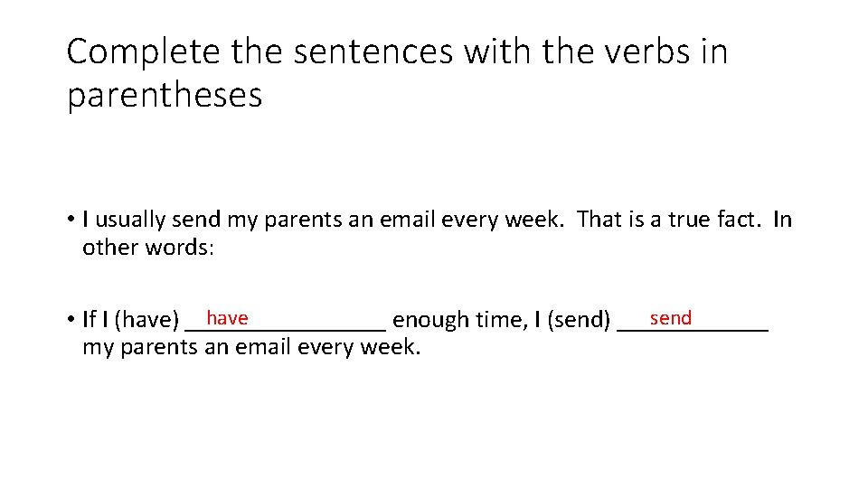This screenshot has height=488, width=868.
Task: Click "In" at the end of the first bullet line
Action: click(x=783, y=220)
